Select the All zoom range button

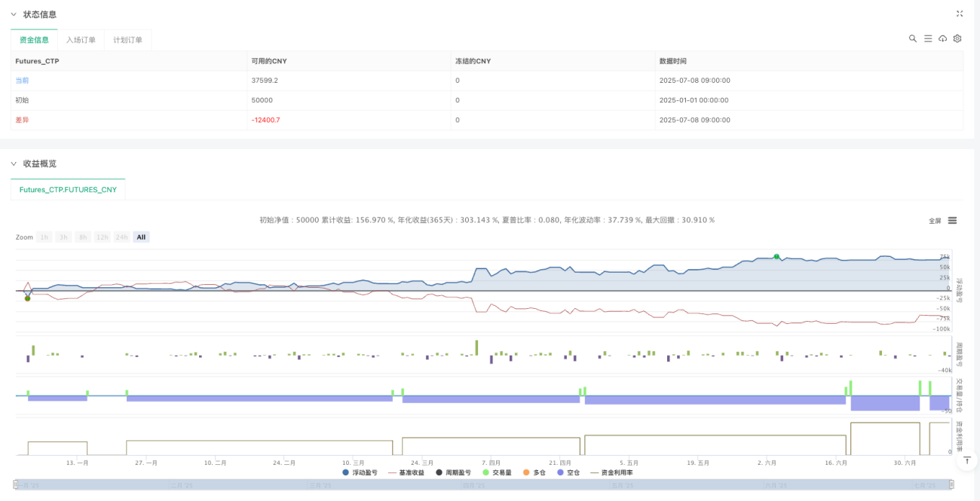[x=141, y=237]
